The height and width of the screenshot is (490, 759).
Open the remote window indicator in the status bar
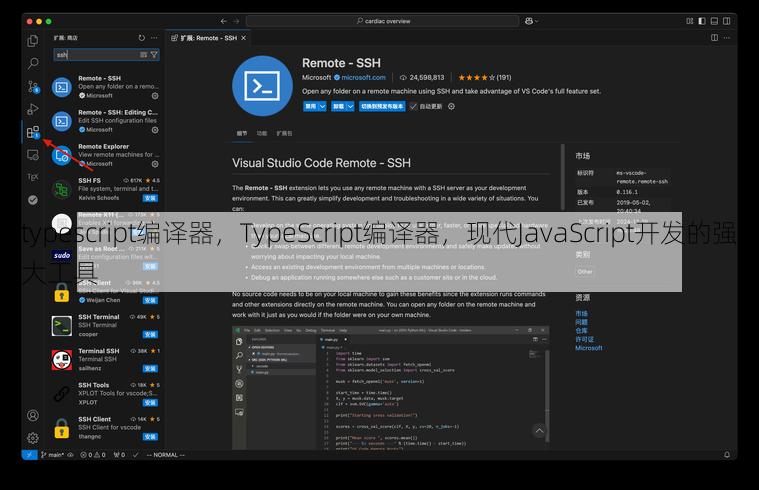click(x=30, y=455)
